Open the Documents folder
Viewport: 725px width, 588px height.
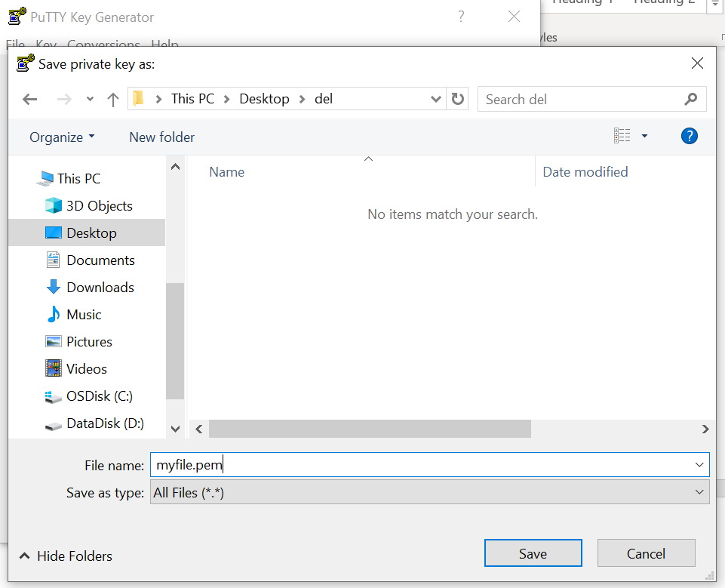(x=100, y=260)
